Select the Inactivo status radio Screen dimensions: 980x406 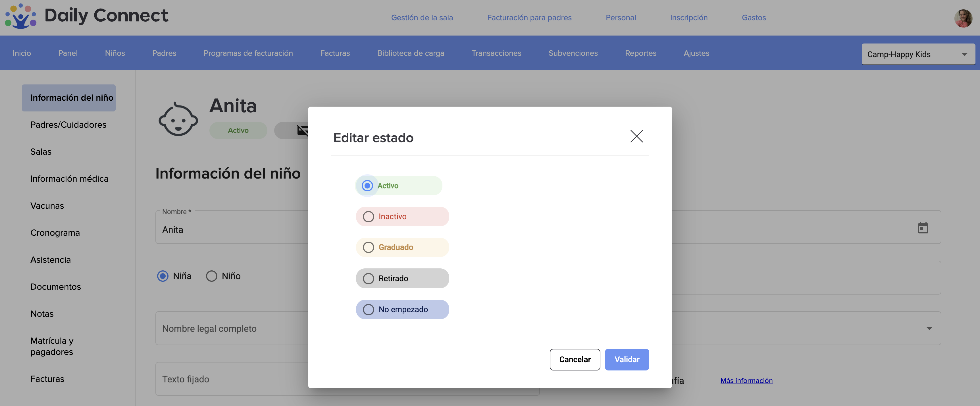pos(368,217)
